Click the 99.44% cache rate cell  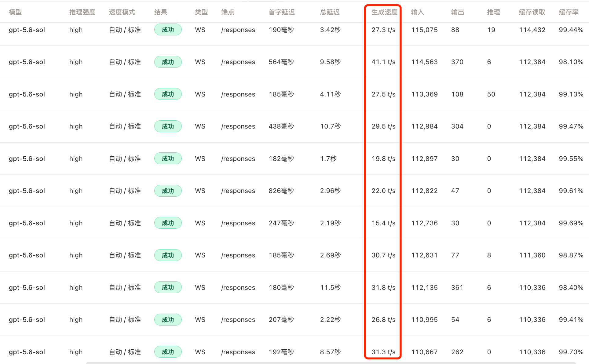pyautogui.click(x=571, y=30)
